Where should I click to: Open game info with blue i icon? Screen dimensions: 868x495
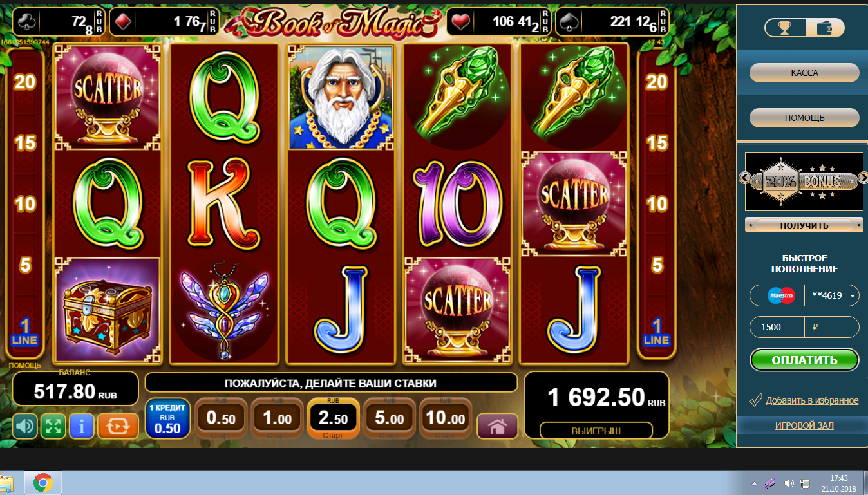[x=82, y=425]
